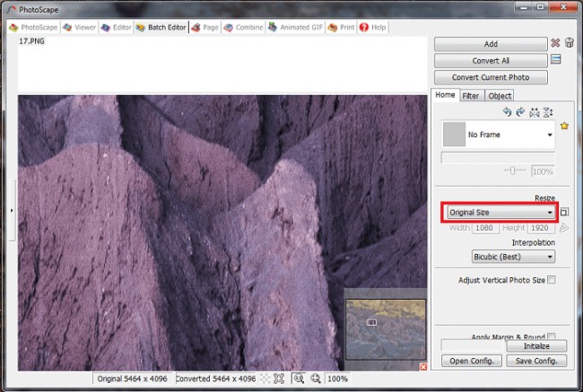
Task: Click the navigator preview thumbnail
Action: tap(386, 329)
